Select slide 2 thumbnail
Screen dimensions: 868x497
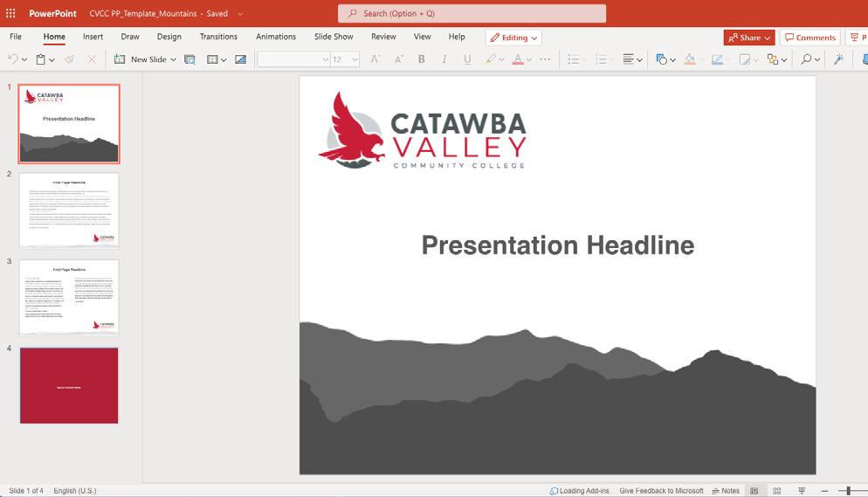(69, 210)
